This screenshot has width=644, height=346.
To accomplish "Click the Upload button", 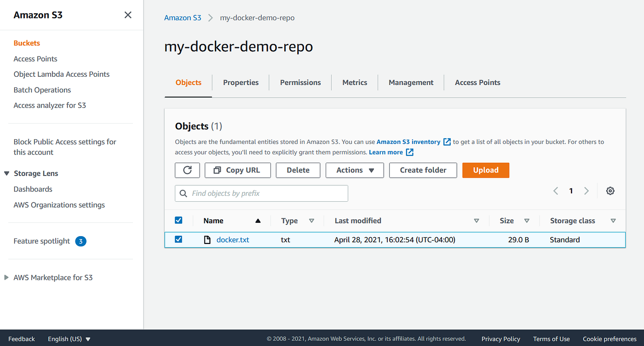I will [x=486, y=170].
